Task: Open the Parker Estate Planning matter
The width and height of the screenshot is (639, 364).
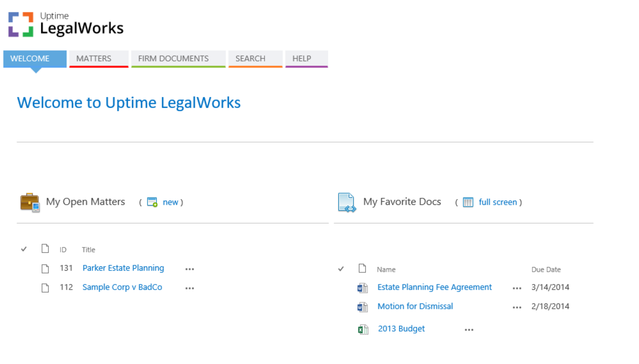Action: tap(123, 268)
